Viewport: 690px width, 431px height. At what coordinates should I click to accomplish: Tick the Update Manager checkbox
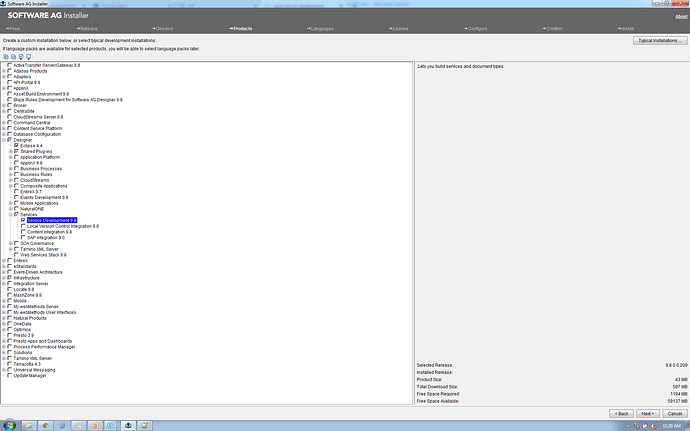tap(10, 376)
